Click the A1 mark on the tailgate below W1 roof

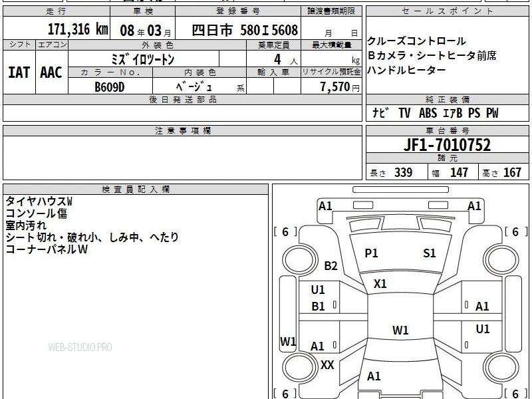coord(374,376)
